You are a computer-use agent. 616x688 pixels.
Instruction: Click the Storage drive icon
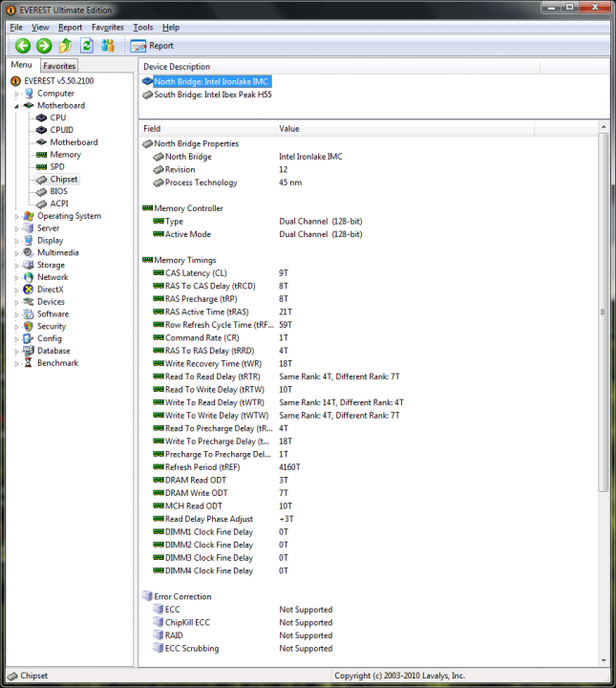coord(29,265)
